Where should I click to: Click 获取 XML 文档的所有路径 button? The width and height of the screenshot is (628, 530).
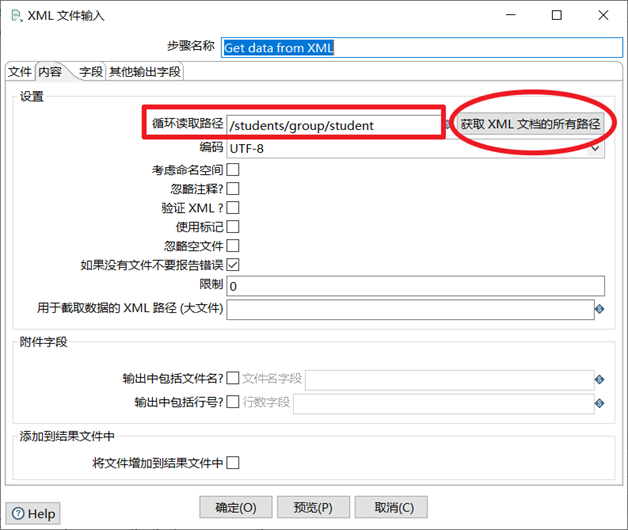(530, 124)
